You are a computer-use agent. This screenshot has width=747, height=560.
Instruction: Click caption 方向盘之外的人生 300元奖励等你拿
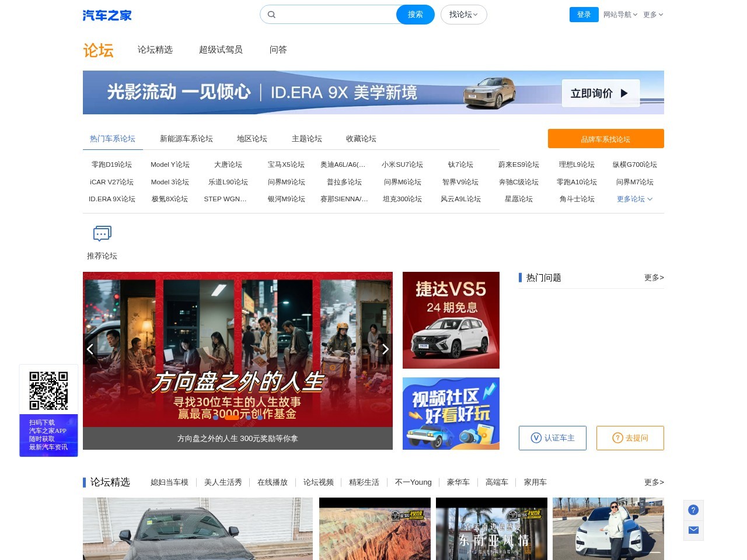(x=238, y=439)
